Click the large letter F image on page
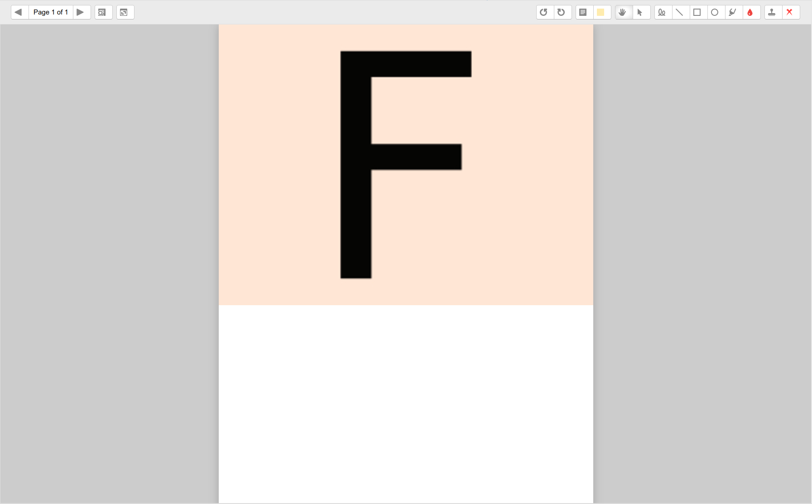Viewport: 812px width, 504px height. [x=406, y=164]
